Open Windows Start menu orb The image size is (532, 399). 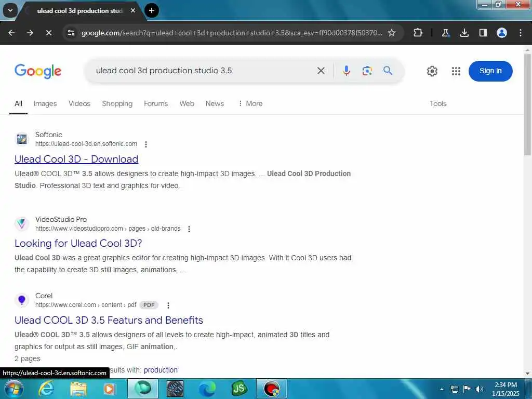[14, 389]
